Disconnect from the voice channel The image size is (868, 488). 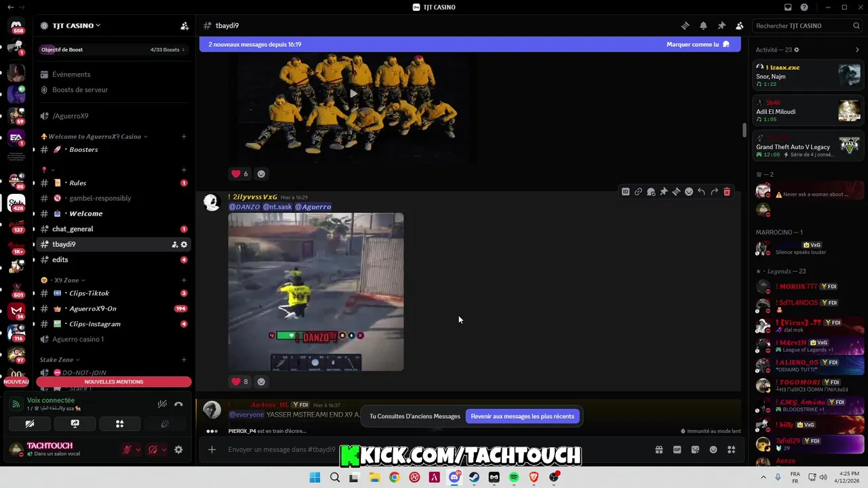coord(178,404)
